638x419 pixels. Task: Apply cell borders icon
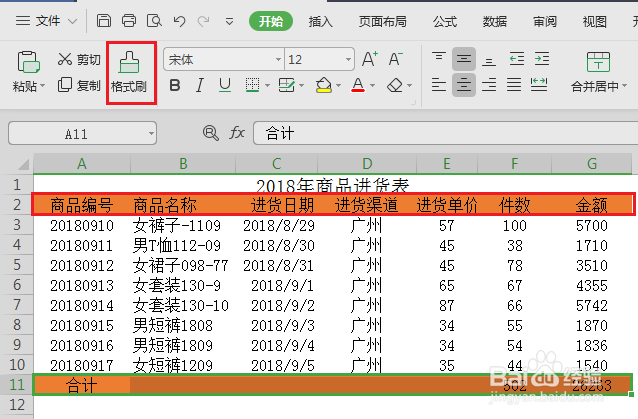pyautogui.click(x=252, y=85)
